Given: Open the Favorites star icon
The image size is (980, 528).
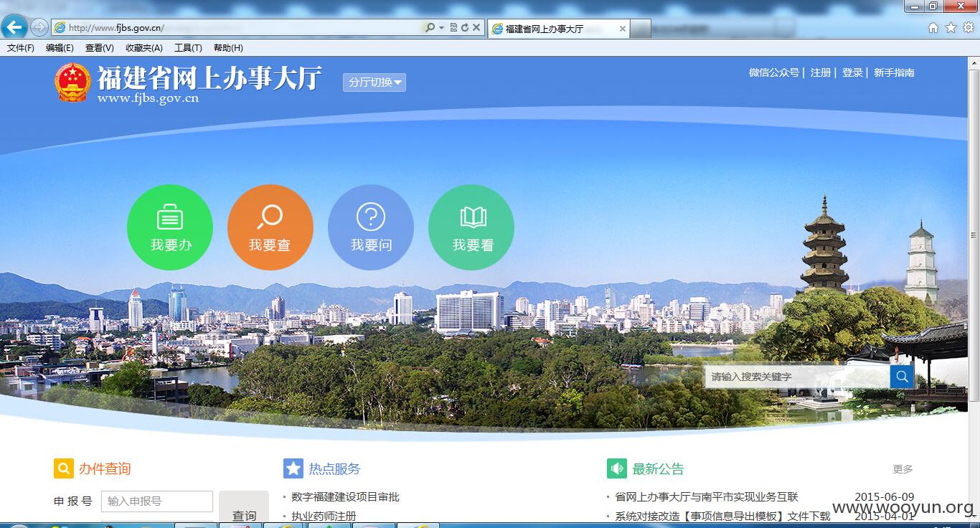Looking at the screenshot, I should click(951, 27).
